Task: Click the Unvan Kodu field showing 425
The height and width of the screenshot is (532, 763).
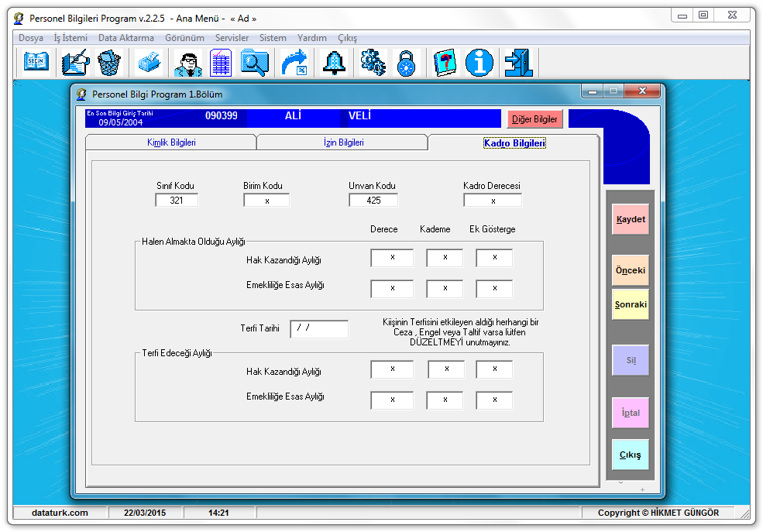Action: (373, 201)
